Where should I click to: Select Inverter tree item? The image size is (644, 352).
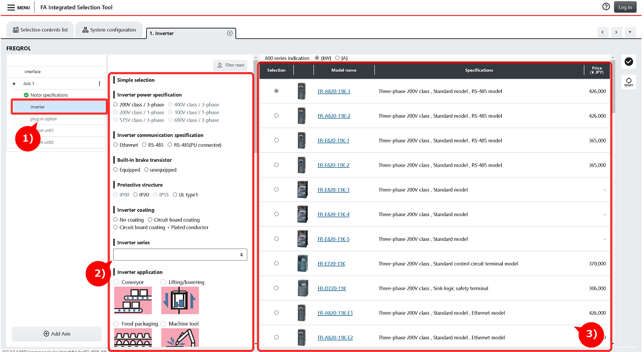click(x=60, y=107)
